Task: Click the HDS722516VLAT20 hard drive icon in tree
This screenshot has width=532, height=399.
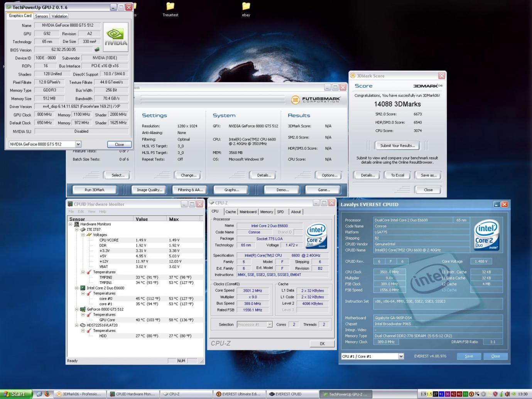Action: pyautogui.click(x=83, y=325)
